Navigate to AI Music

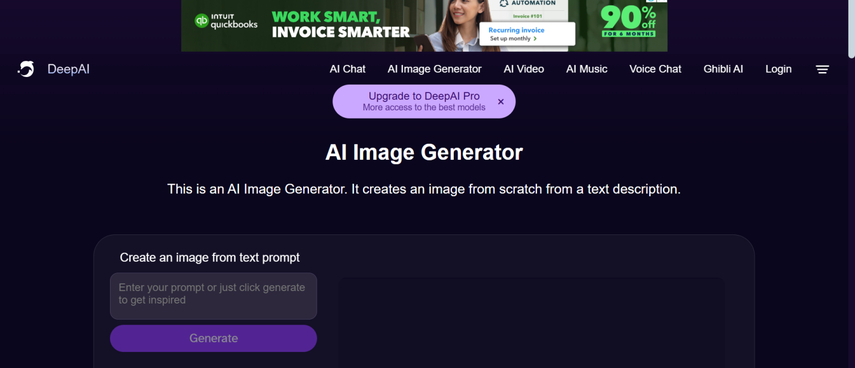[587, 69]
